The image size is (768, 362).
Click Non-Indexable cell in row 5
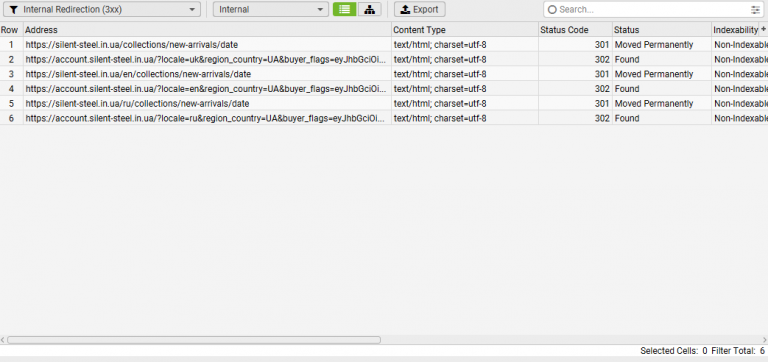[x=740, y=103]
